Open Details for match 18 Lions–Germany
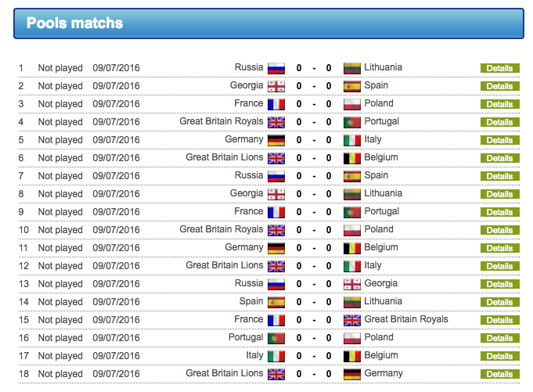The width and height of the screenshot is (533, 392). (x=499, y=374)
